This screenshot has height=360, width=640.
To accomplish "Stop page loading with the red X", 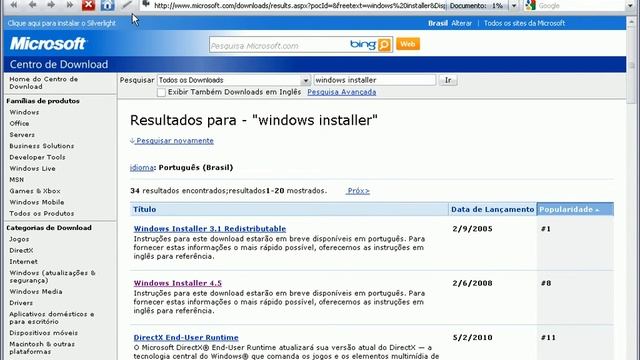I will coord(88,5).
